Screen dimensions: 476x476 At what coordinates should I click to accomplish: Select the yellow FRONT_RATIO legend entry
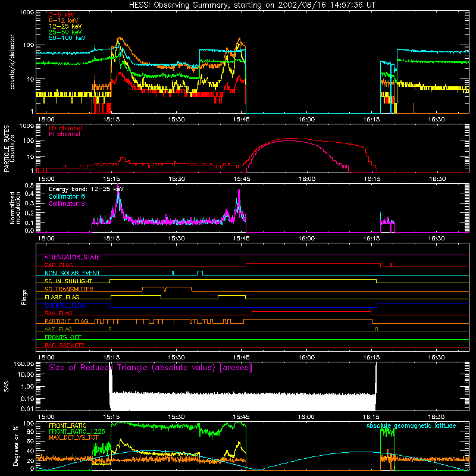pos(68,425)
